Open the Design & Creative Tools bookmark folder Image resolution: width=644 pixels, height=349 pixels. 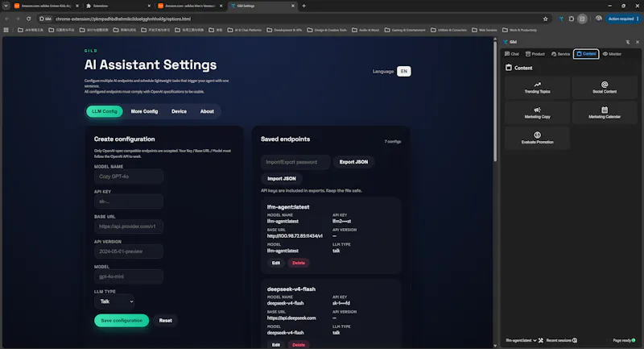tap(327, 30)
